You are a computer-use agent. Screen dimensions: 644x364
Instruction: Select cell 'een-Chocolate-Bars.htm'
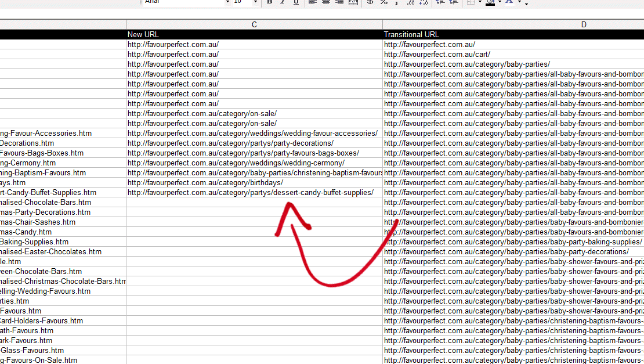(x=63, y=271)
